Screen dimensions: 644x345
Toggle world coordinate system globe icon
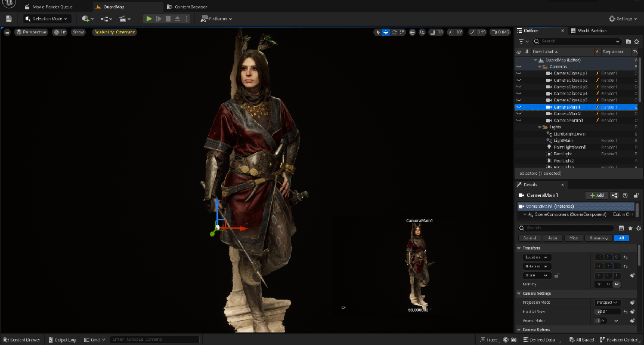pos(413,32)
